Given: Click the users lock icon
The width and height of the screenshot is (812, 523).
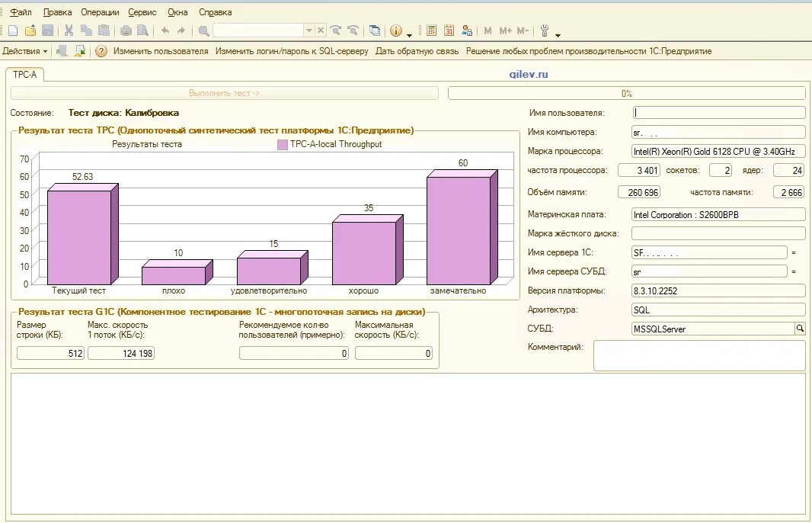Looking at the screenshot, I should coord(467,30).
